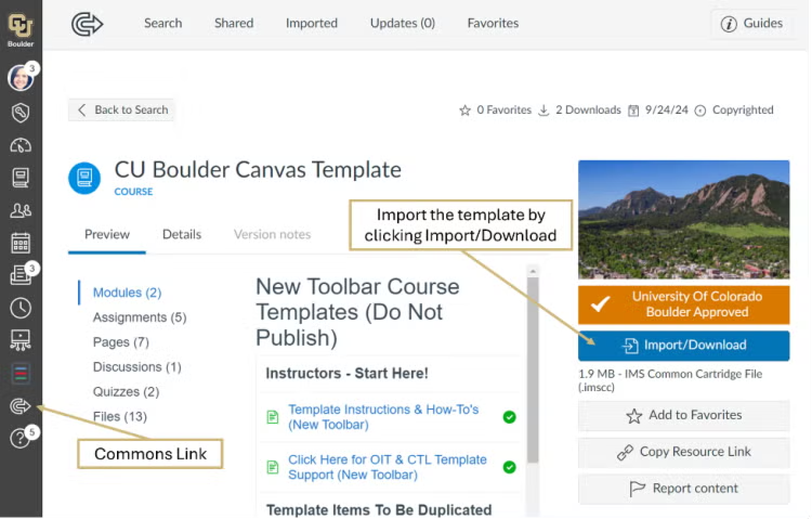Click green check beside Template Instructions

(509, 417)
